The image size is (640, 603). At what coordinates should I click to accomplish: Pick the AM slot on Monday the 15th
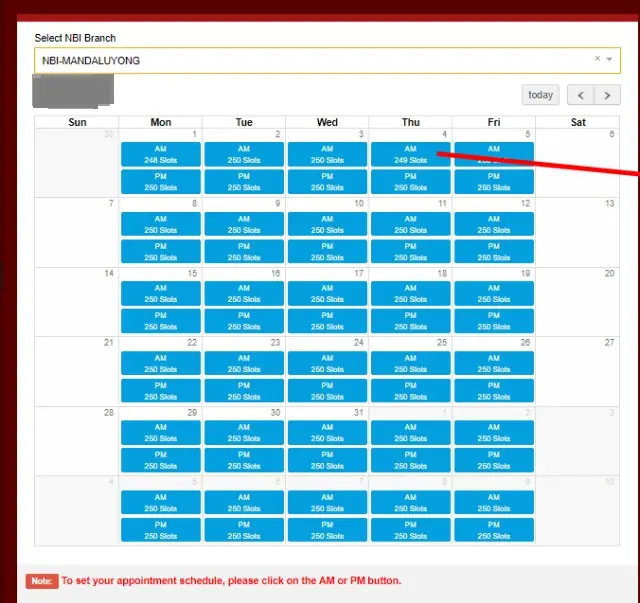(x=160, y=293)
